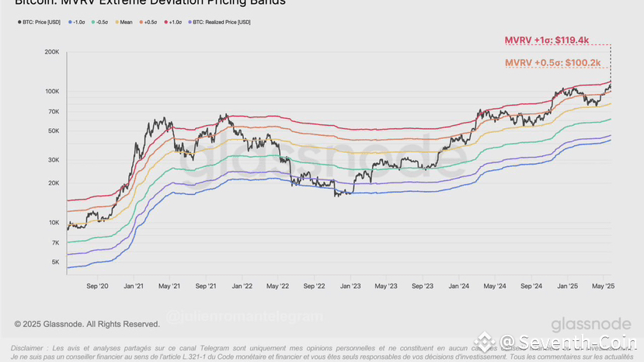Click the Jan '22 x-axis label
Image resolution: width=644 pixels, height=362 pixels.
(242, 286)
